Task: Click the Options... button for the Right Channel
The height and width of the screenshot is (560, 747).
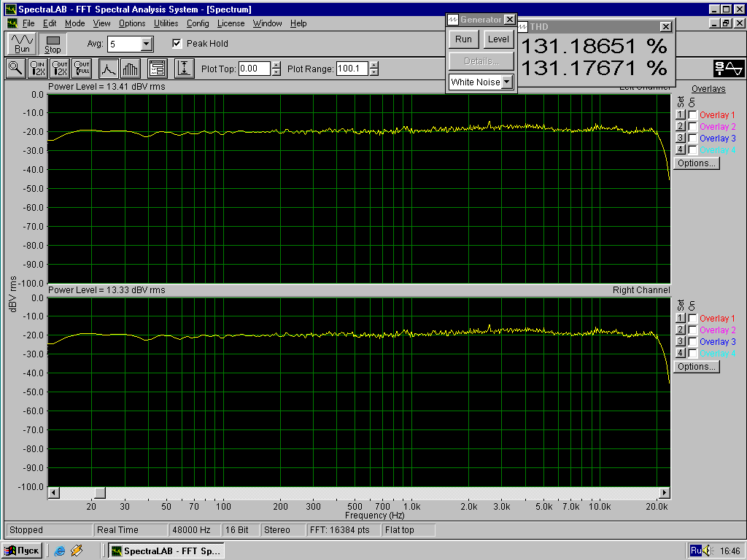Action: 696,367
